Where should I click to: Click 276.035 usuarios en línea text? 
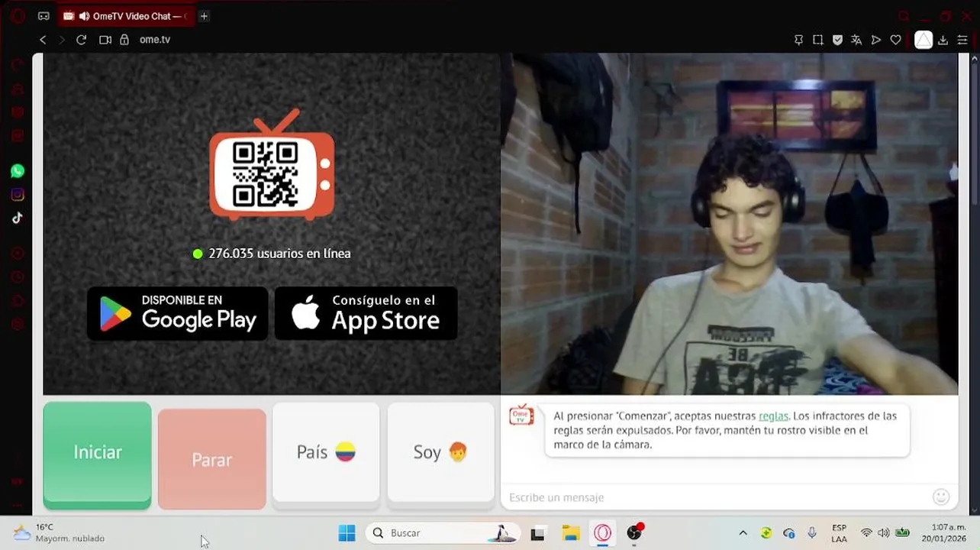[x=279, y=254]
